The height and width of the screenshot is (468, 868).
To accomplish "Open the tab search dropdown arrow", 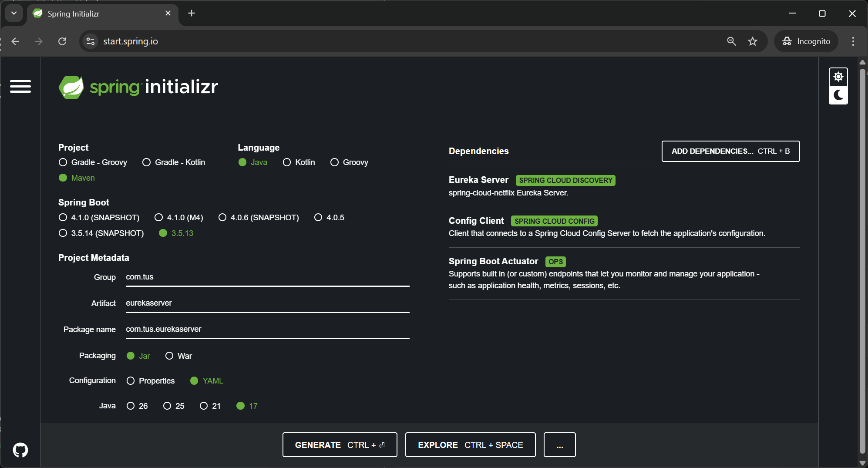I will (14, 13).
